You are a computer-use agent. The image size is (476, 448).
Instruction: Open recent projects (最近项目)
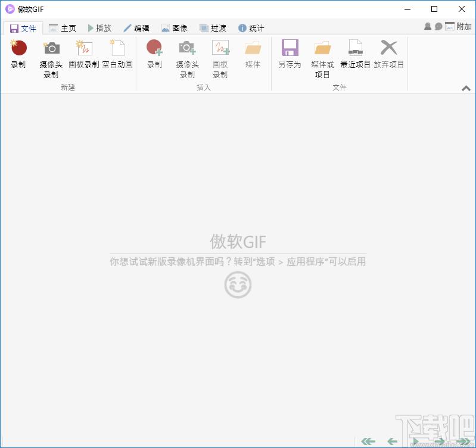tap(355, 49)
